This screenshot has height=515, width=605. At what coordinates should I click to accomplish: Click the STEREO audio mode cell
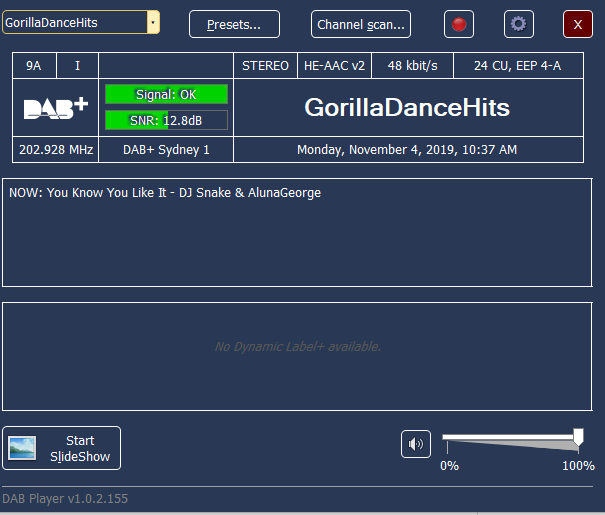pos(265,66)
